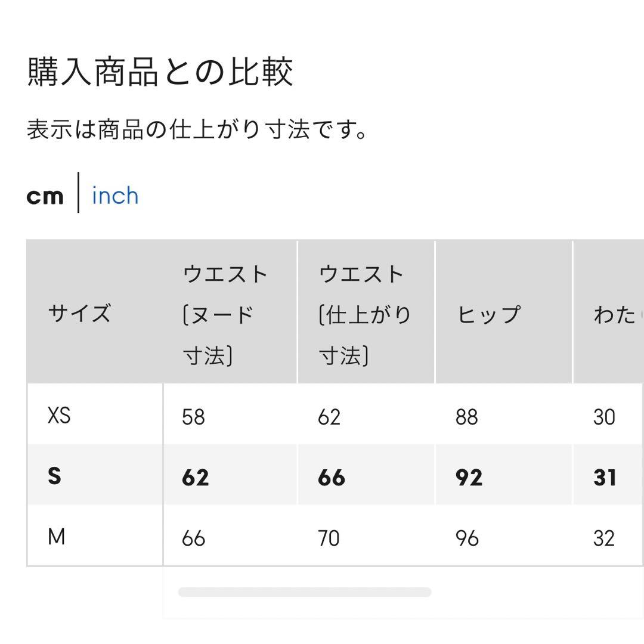Click M finished waist value 70
Screen dimensions: 644x644
tap(329, 538)
